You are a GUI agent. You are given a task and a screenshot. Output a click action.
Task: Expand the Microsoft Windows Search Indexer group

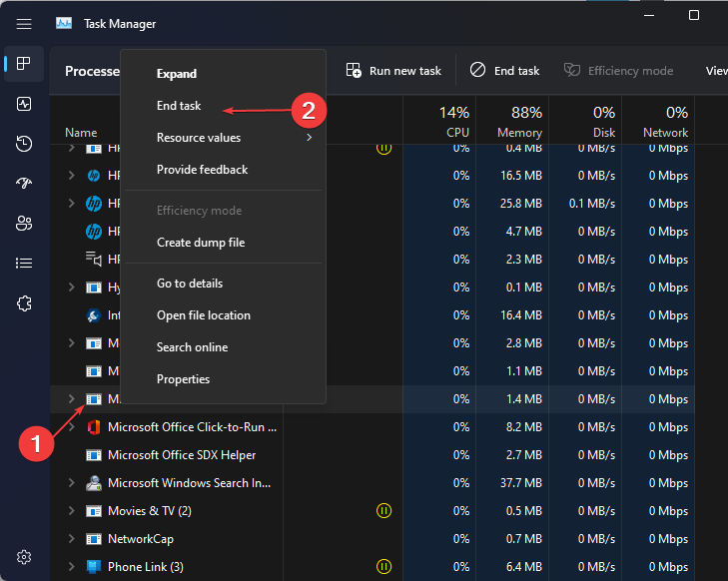(72, 483)
